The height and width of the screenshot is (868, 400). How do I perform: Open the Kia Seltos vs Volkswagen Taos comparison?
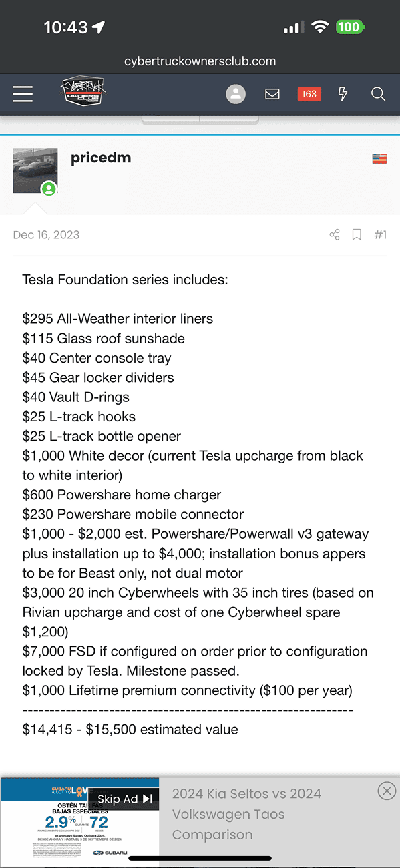click(247, 814)
